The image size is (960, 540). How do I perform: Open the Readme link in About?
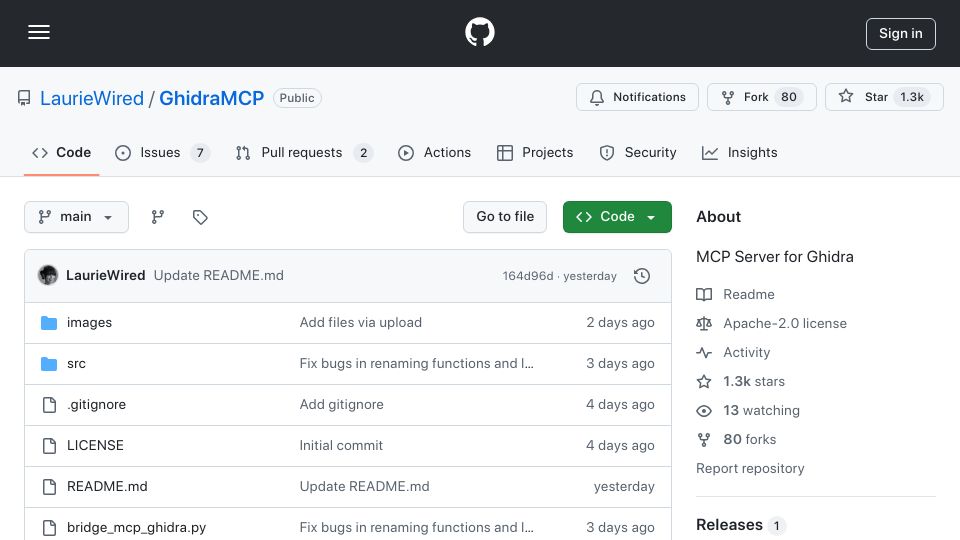point(749,294)
